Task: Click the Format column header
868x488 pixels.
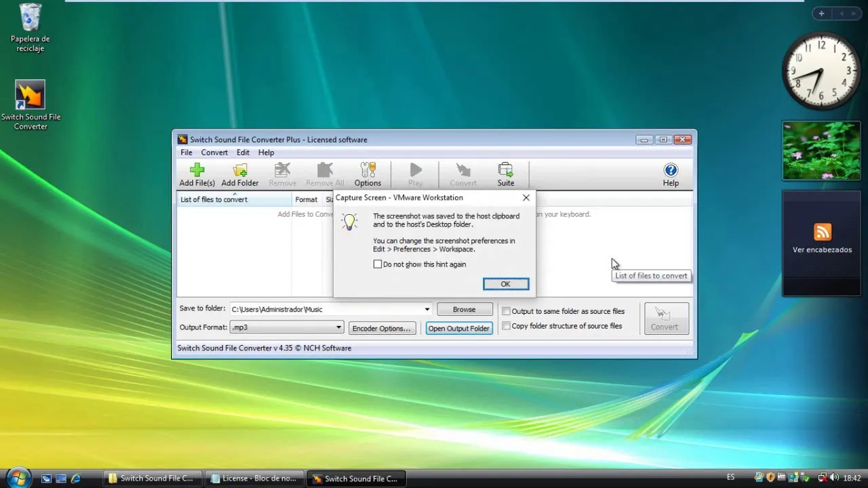Action: pyautogui.click(x=307, y=199)
